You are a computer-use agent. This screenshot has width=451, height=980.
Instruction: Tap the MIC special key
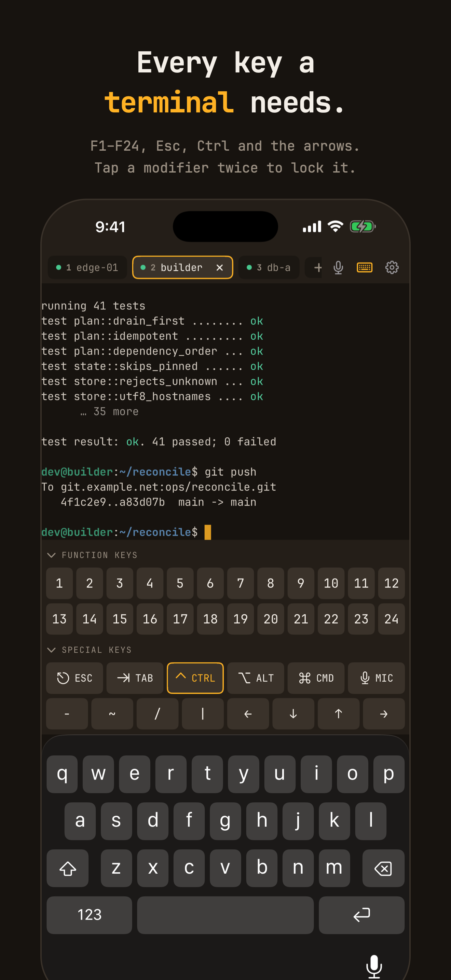(377, 678)
